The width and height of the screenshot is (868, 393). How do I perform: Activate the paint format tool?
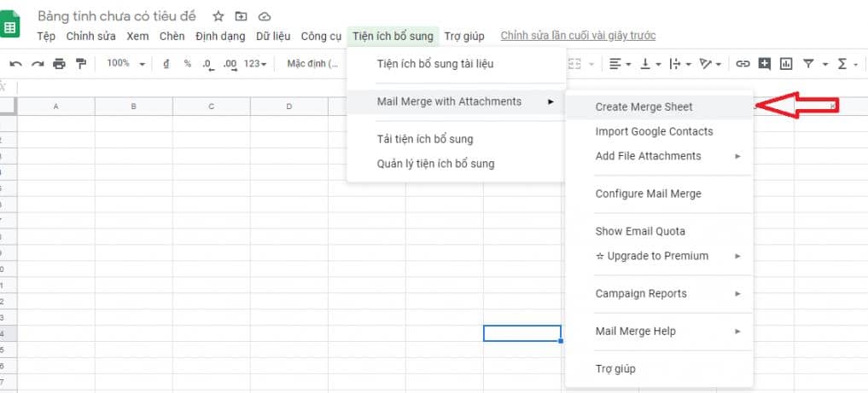coord(81,64)
